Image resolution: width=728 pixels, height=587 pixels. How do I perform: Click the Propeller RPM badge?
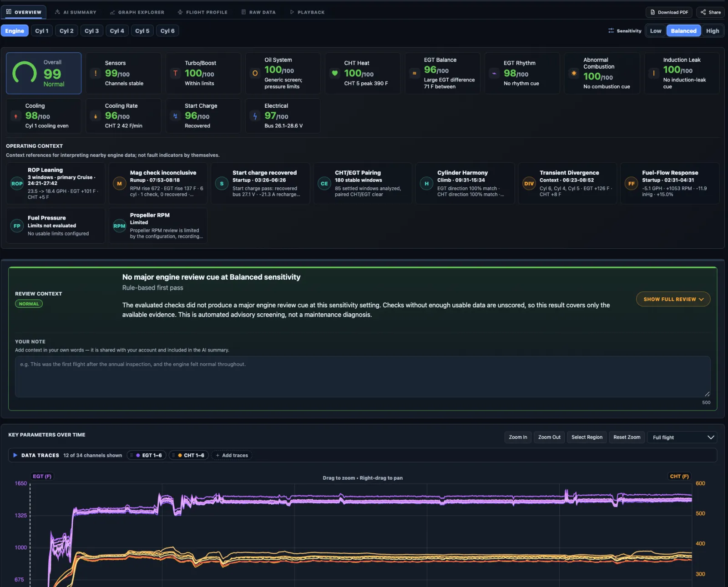coord(119,226)
